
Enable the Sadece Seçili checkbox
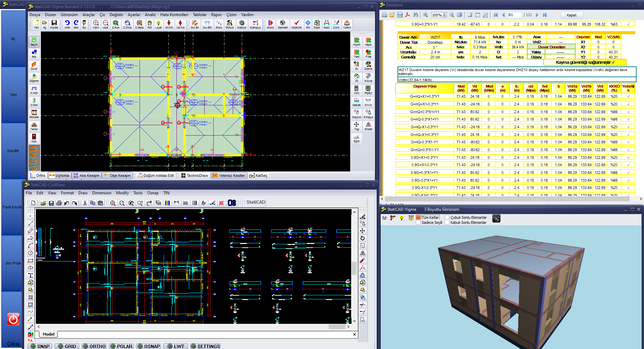point(418,222)
